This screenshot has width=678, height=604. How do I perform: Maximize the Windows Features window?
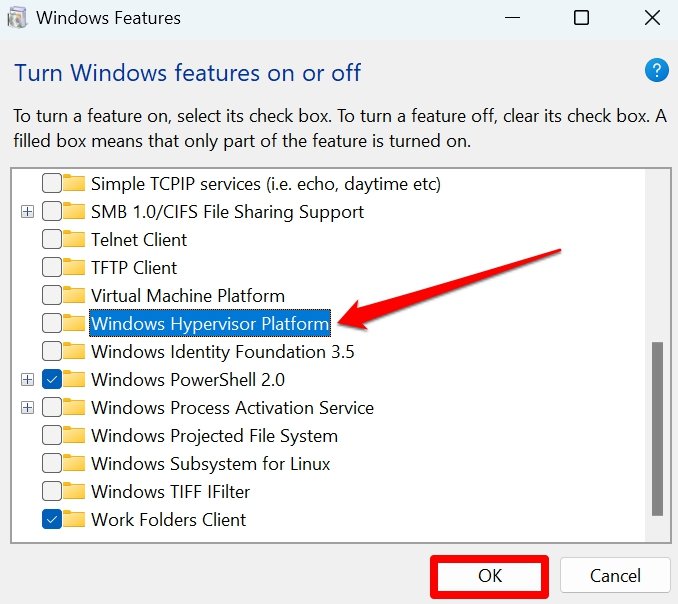pos(581,18)
